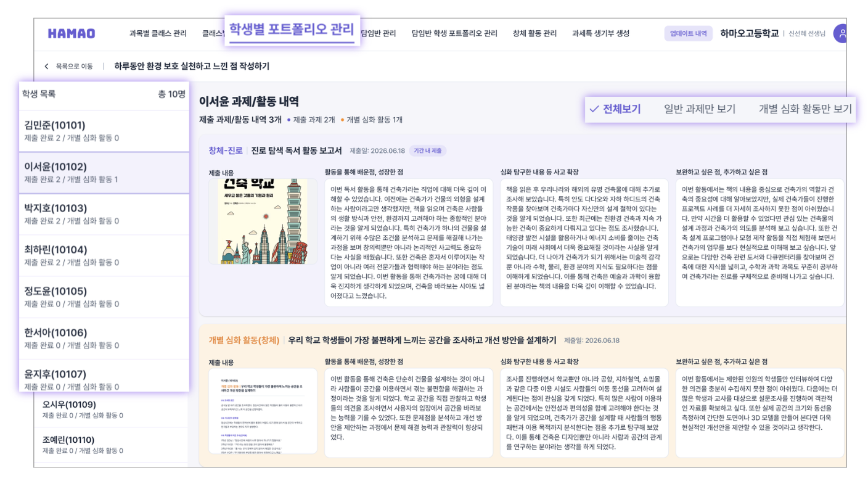Viewport: 868px width, 486px height.
Task: Select student 조예린(10110)
Action: [111, 445]
